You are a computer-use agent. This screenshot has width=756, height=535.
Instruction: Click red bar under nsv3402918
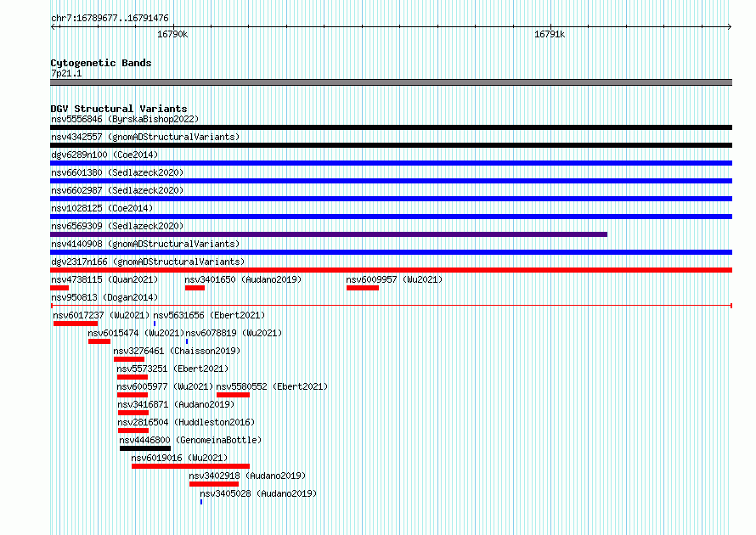tap(214, 484)
